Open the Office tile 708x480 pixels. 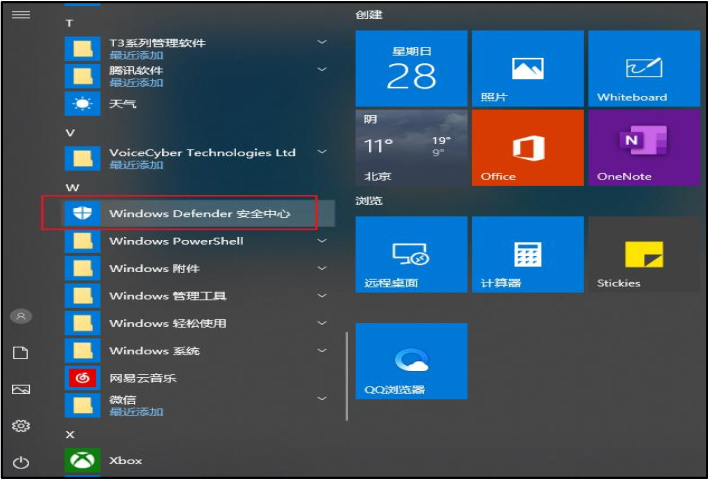point(527,148)
